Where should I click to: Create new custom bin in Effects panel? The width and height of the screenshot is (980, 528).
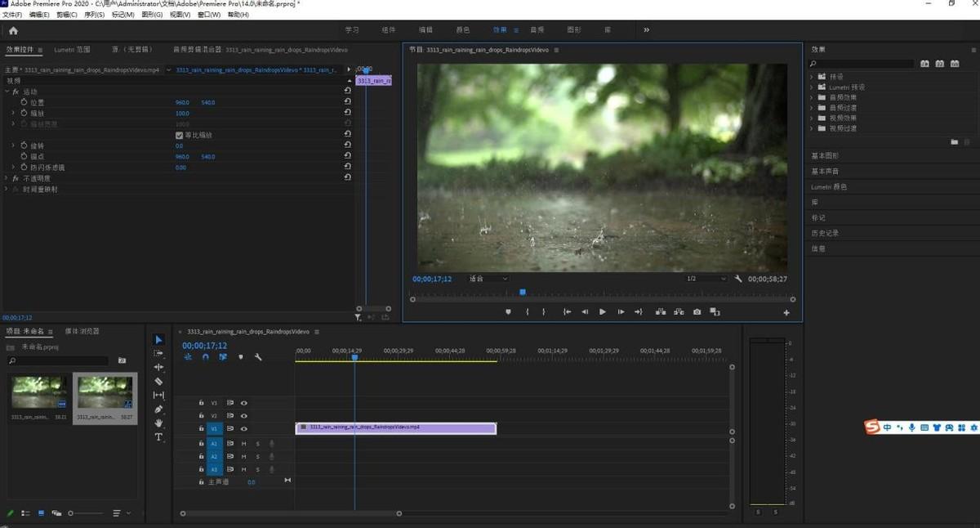[x=954, y=142]
